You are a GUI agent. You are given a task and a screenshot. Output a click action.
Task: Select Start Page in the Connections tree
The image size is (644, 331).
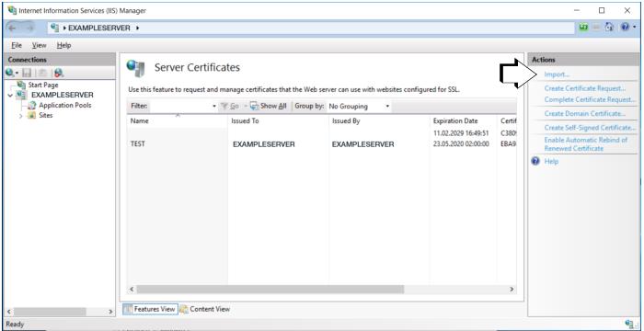[43, 85]
